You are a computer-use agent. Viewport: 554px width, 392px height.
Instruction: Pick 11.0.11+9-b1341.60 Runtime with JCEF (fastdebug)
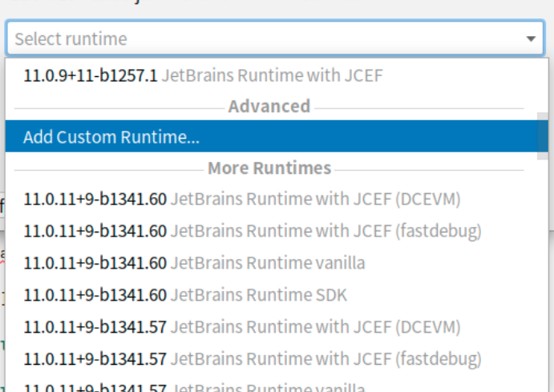click(277, 231)
